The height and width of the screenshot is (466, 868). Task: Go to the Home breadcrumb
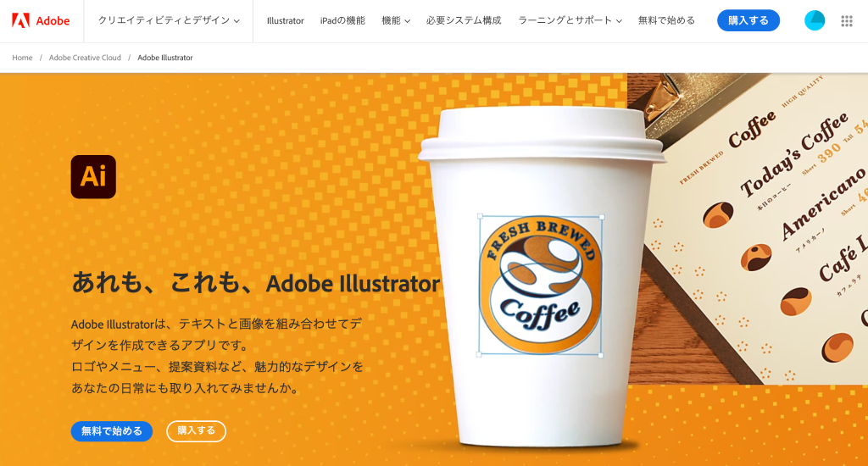coord(22,58)
